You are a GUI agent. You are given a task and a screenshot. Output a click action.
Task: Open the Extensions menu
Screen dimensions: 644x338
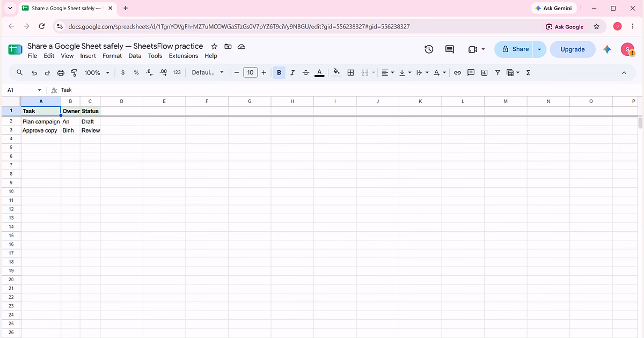[x=184, y=56]
